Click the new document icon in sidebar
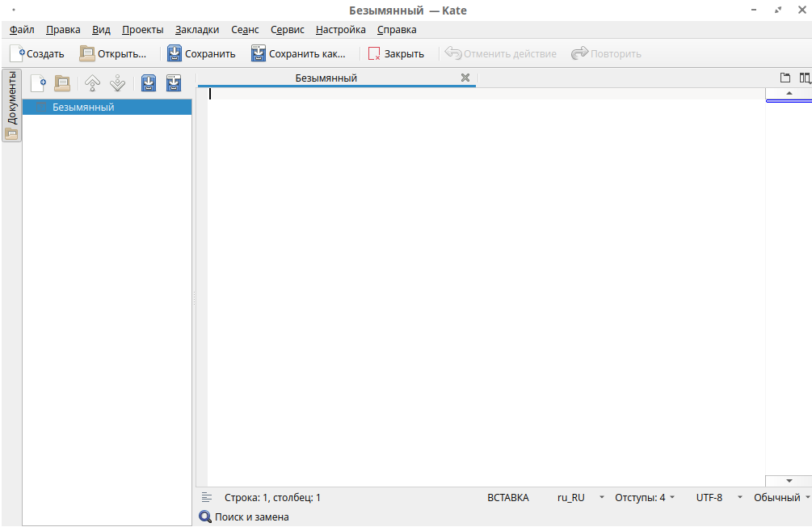This screenshot has height=527, width=812. 38,82
